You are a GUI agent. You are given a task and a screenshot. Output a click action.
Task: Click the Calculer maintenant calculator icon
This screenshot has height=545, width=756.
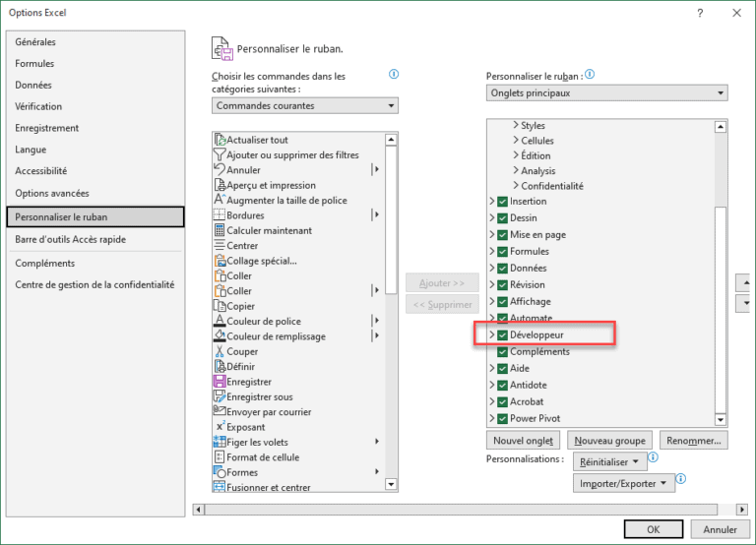click(220, 230)
